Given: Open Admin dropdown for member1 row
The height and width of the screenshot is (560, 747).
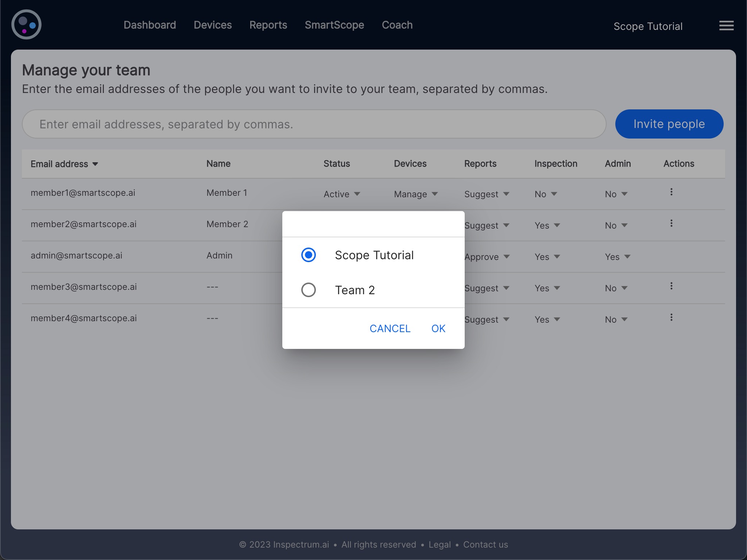Looking at the screenshot, I should pyautogui.click(x=616, y=194).
